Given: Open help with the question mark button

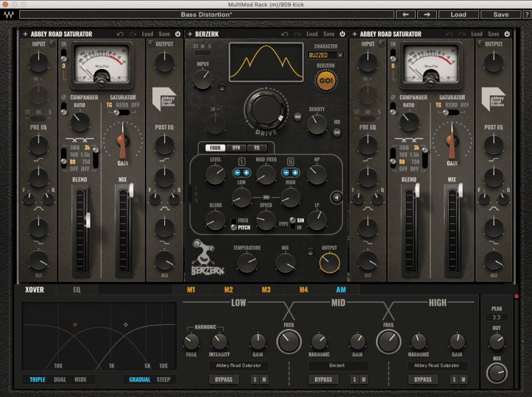Looking at the screenshot, I should (x=527, y=14).
